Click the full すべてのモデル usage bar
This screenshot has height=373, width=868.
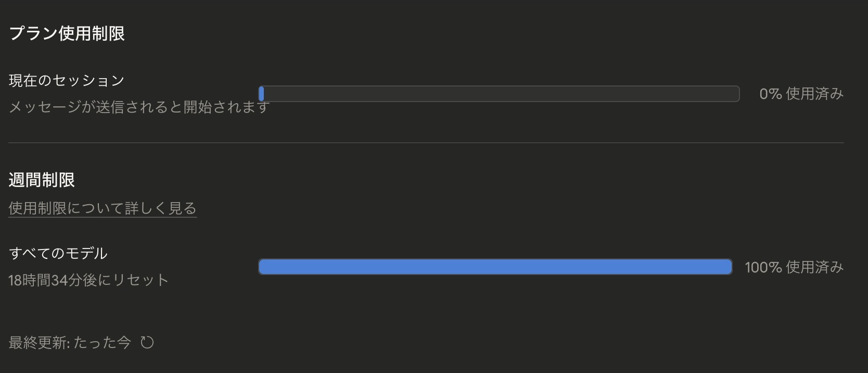tap(495, 267)
